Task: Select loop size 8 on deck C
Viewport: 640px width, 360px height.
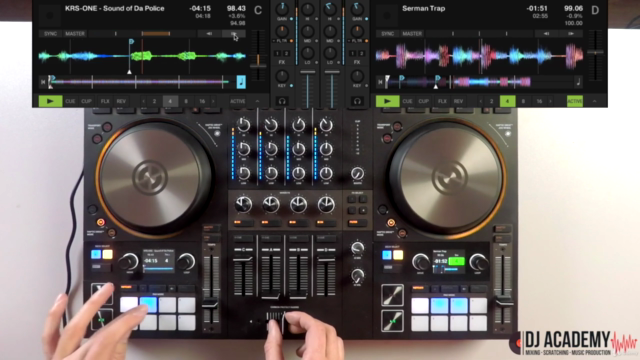Action: (x=186, y=101)
